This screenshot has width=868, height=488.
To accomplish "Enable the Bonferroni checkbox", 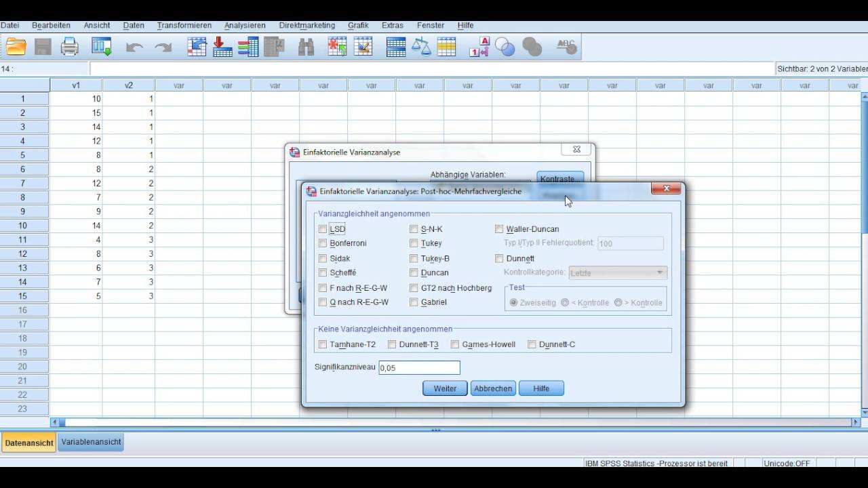I will 323,243.
